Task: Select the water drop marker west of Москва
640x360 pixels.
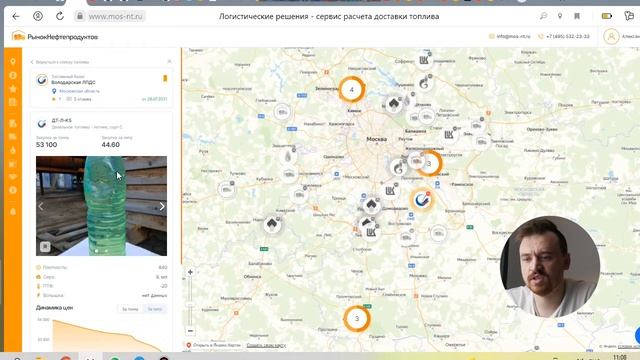Action: (x=288, y=156)
